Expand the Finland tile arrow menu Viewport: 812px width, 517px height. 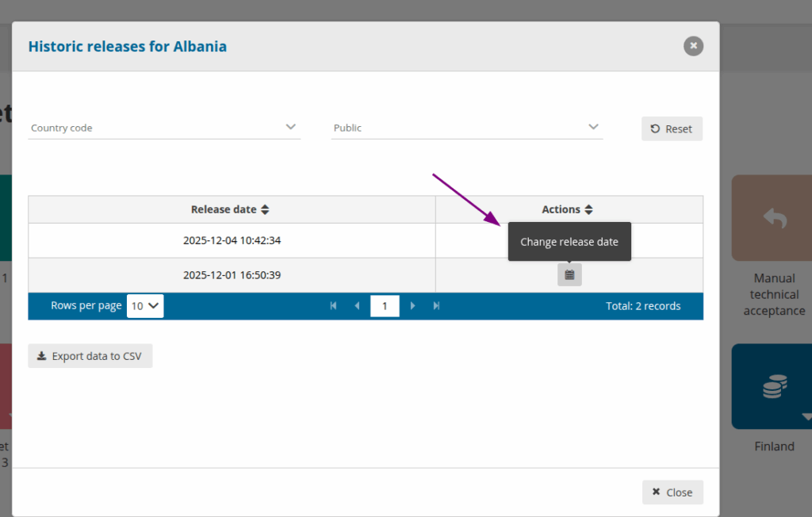tap(806, 416)
